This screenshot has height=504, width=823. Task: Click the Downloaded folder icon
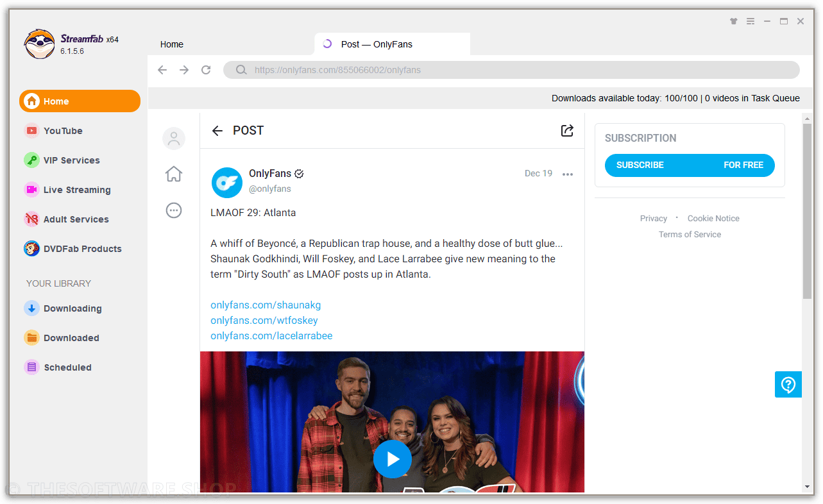coord(31,338)
